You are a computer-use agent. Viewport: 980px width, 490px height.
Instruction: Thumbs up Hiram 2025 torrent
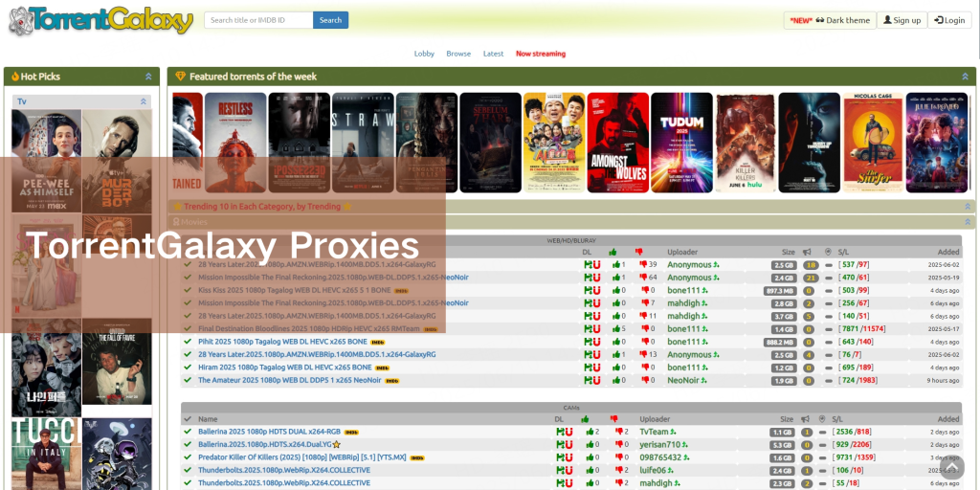pyautogui.click(x=614, y=367)
